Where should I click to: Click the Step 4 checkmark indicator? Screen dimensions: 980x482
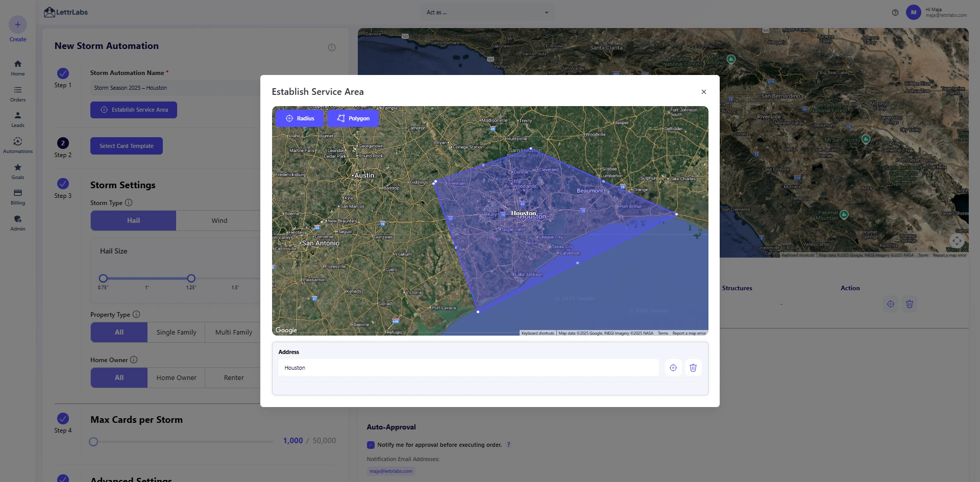coord(63,419)
